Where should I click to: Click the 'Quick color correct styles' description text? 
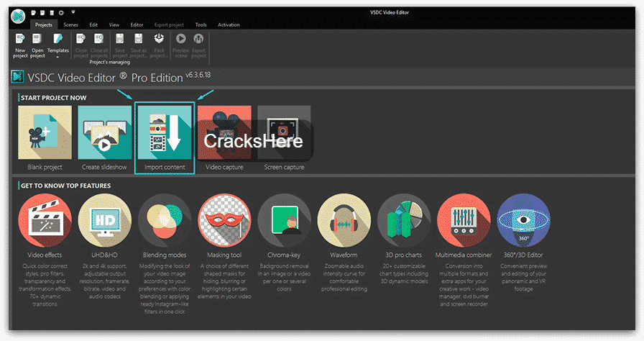(x=45, y=285)
